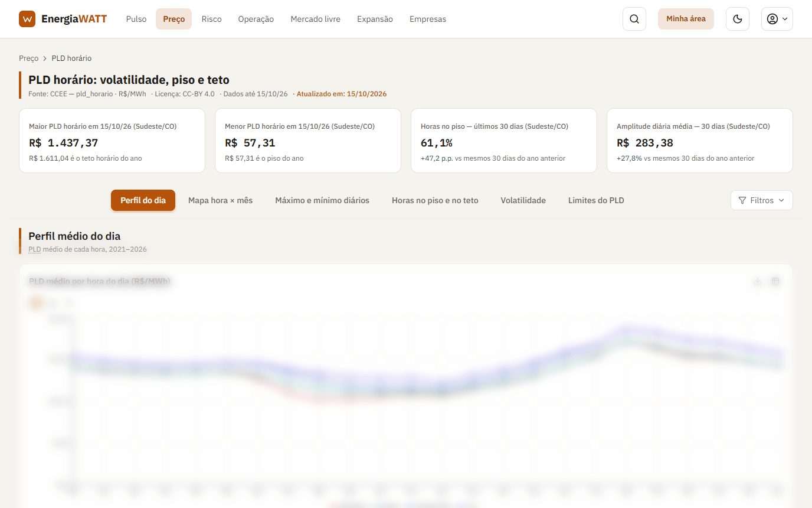Switch to the Volatilidade tab
812x508 pixels.
[x=523, y=200]
